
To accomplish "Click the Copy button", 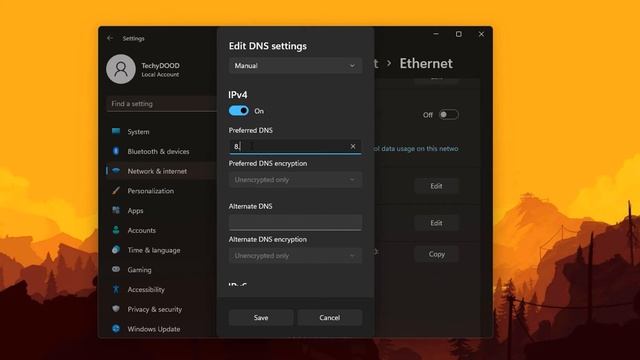I will [436, 254].
